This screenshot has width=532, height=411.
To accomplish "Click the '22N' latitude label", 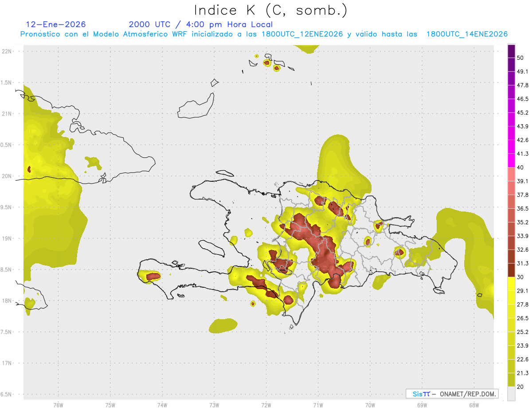I will (x=7, y=51).
